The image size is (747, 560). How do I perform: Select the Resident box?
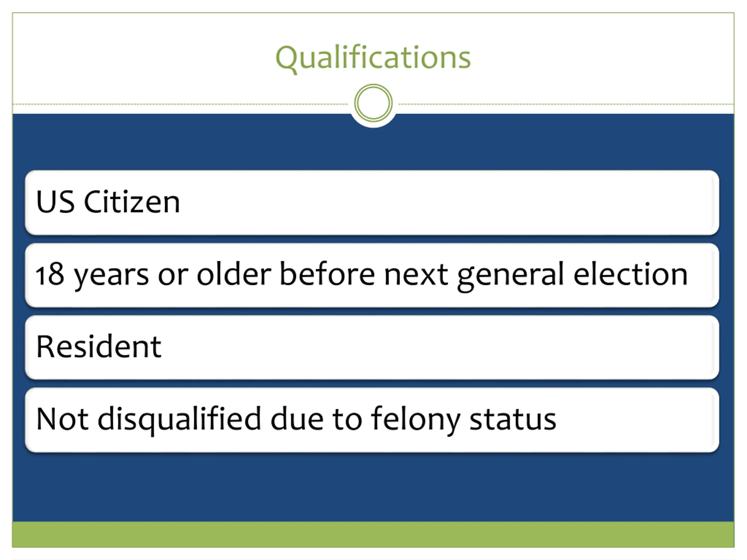click(x=372, y=347)
